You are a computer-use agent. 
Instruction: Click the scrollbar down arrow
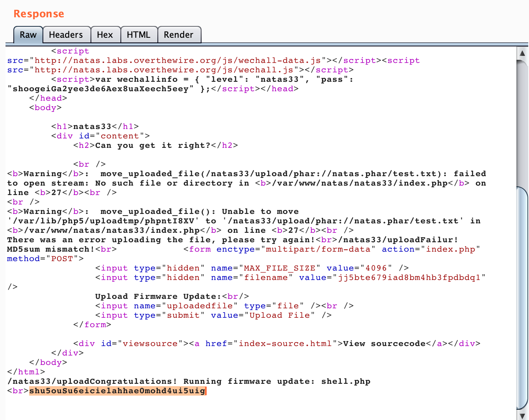pos(522,416)
